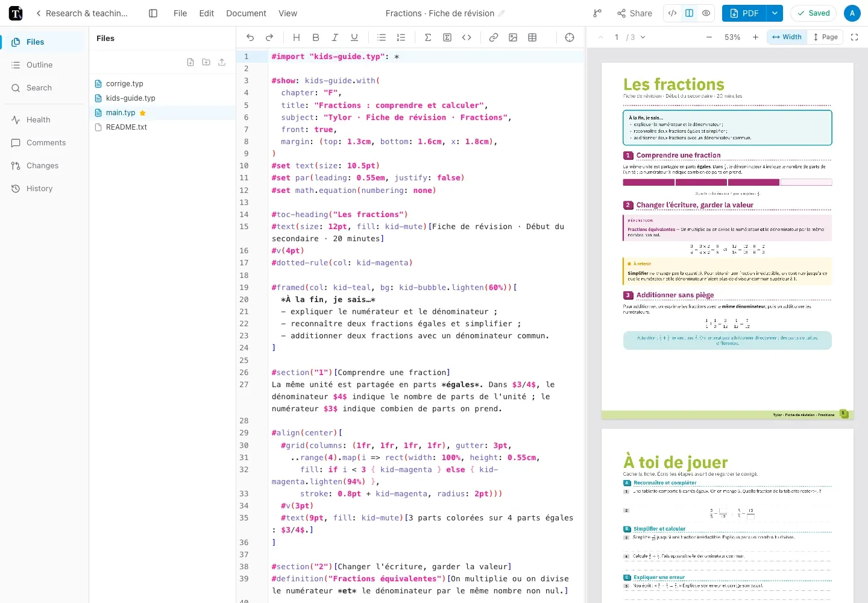Open the Edit menu
This screenshot has width=868, height=603.
[x=206, y=13]
